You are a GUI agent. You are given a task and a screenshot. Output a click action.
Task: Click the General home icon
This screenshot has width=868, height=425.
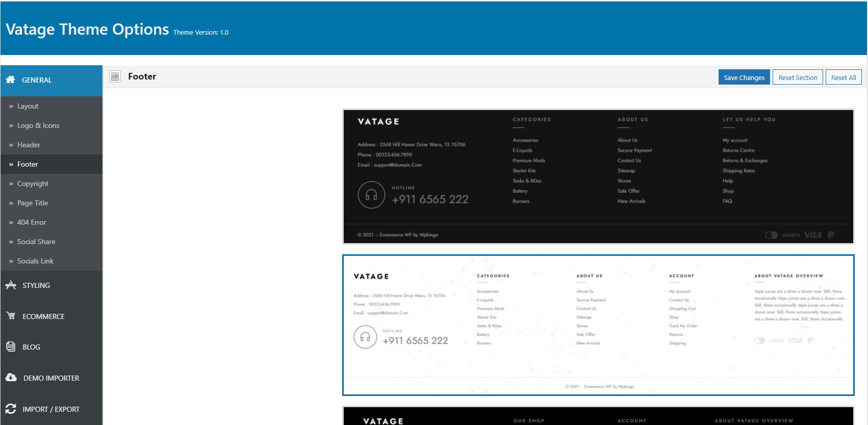[x=10, y=79]
